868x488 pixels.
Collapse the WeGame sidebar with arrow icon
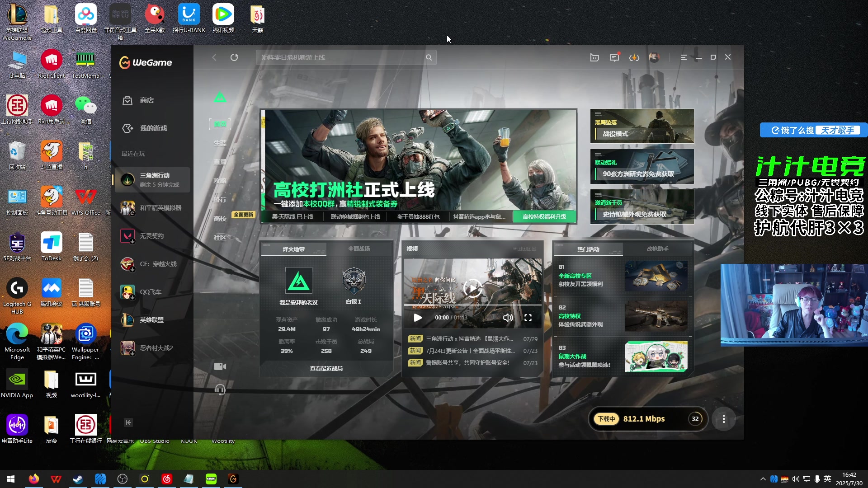[128, 422]
